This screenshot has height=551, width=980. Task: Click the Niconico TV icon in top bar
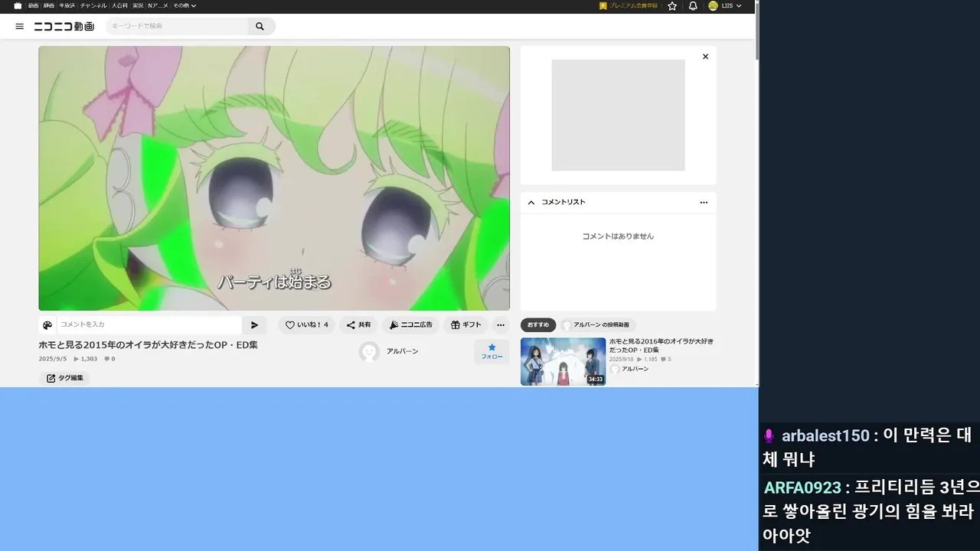(x=18, y=5)
